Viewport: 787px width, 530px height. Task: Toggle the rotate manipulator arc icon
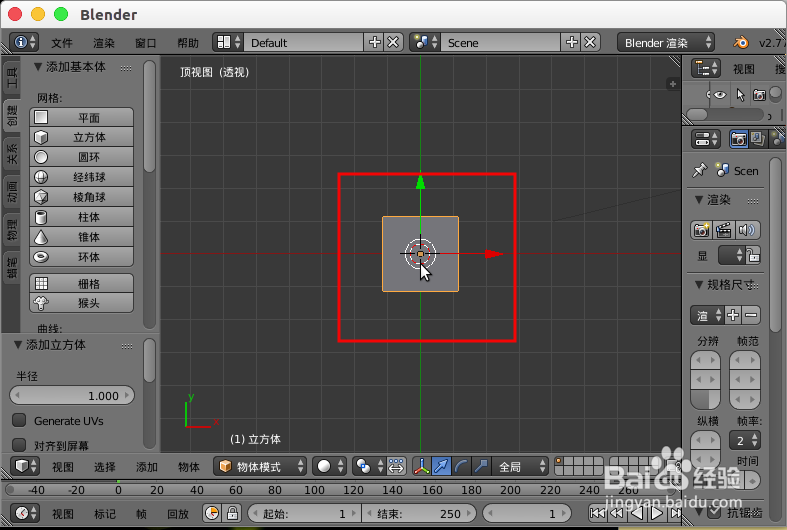pos(461,466)
